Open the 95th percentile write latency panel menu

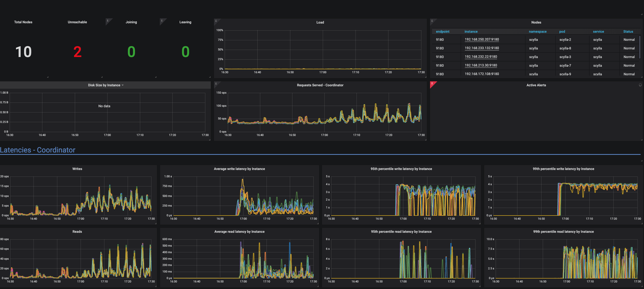point(402,169)
